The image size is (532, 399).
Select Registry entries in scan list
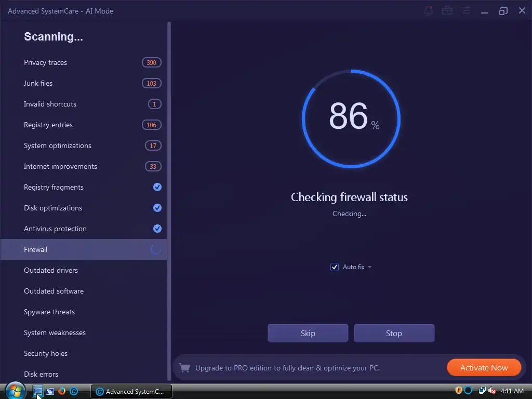point(84,125)
